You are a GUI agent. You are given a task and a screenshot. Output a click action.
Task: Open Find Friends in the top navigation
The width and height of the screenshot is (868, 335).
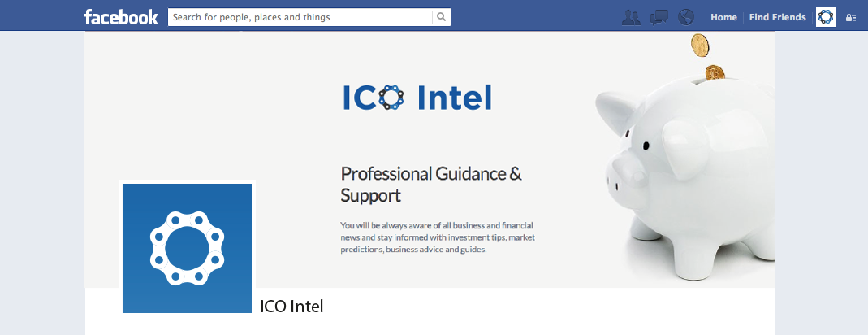click(778, 17)
